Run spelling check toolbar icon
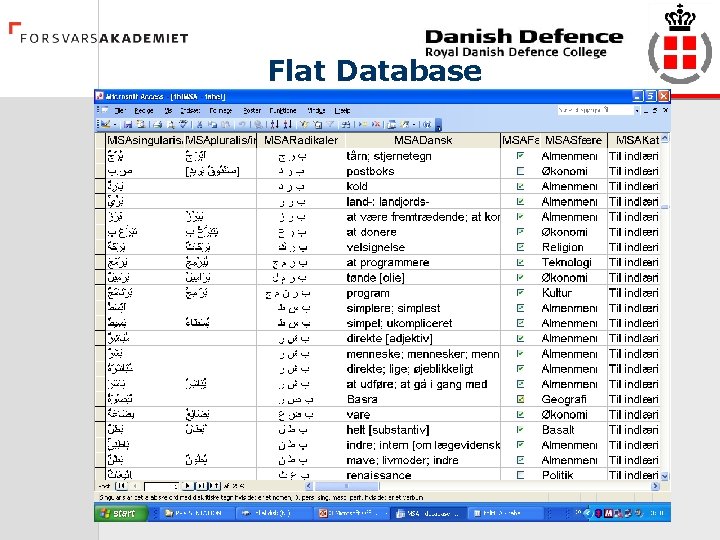 [x=183, y=124]
